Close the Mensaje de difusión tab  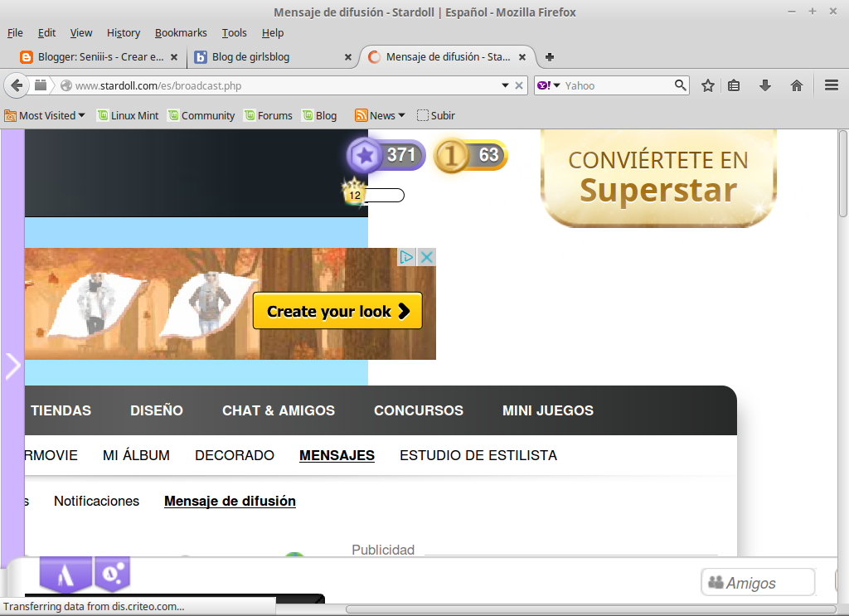coord(522,57)
